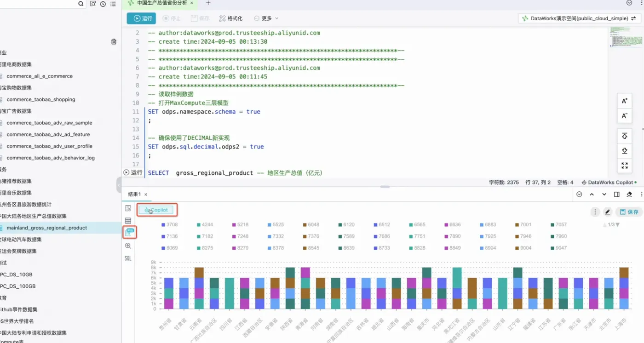This screenshot has width=644, height=343.
Task: Toggle legend series 6048
Action: coord(310,225)
